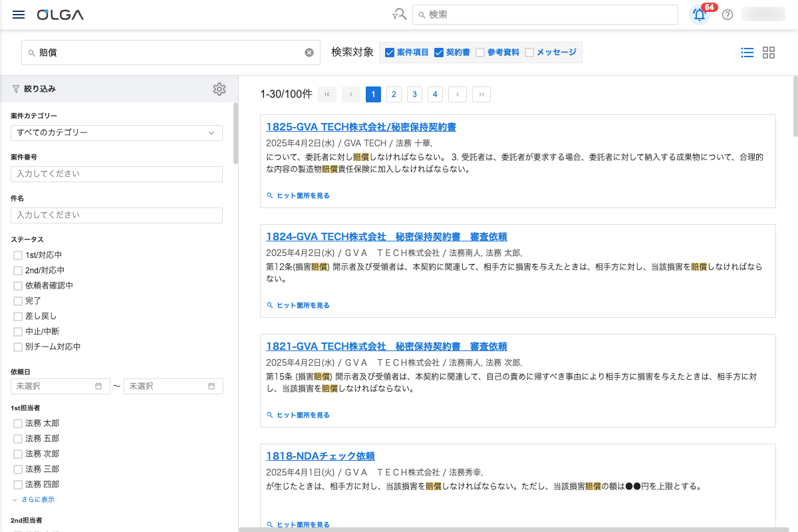The width and height of the screenshot is (798, 532).
Task: Go to results page 2
Action: point(394,94)
